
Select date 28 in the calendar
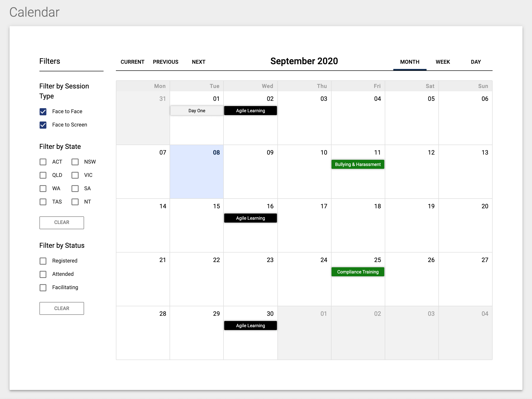point(163,314)
